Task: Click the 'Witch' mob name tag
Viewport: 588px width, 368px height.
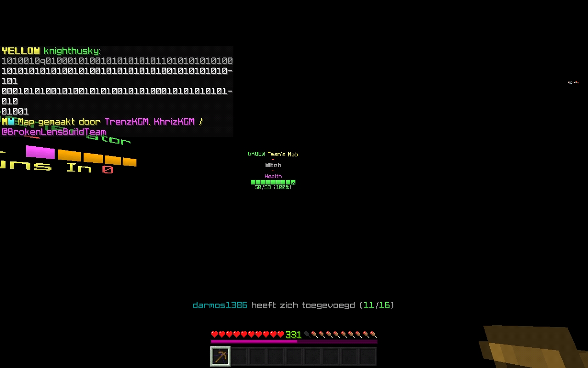Action: pos(273,165)
